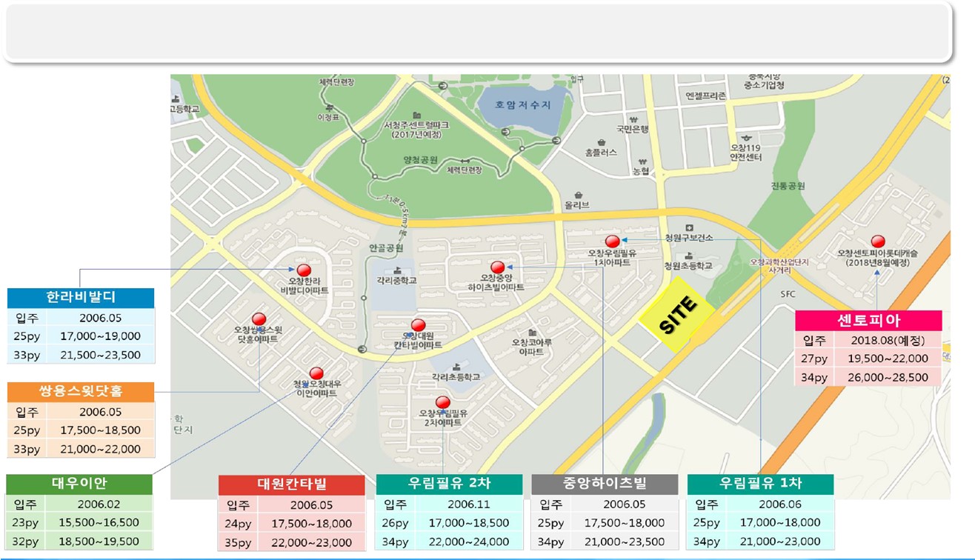Screen dimensions: 975x560
Task: Click the 각리초등학교 school icon
Action: tap(455, 366)
